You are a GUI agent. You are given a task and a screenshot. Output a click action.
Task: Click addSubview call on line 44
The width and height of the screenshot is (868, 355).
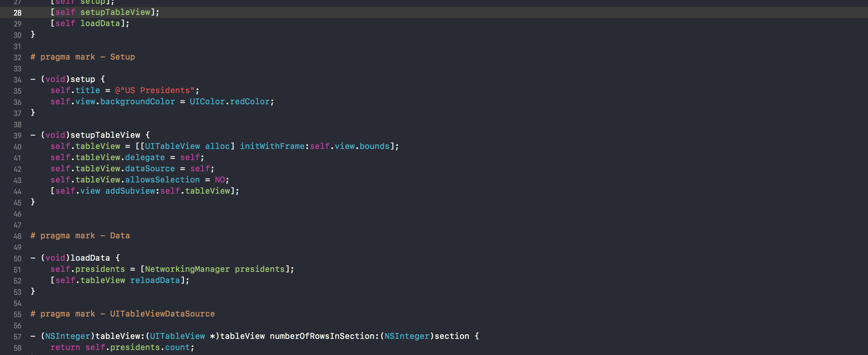[x=130, y=191]
